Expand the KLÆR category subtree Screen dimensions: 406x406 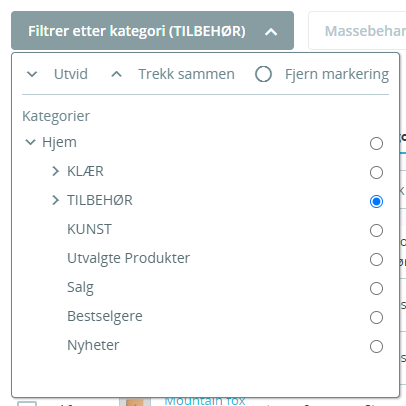[x=56, y=171]
